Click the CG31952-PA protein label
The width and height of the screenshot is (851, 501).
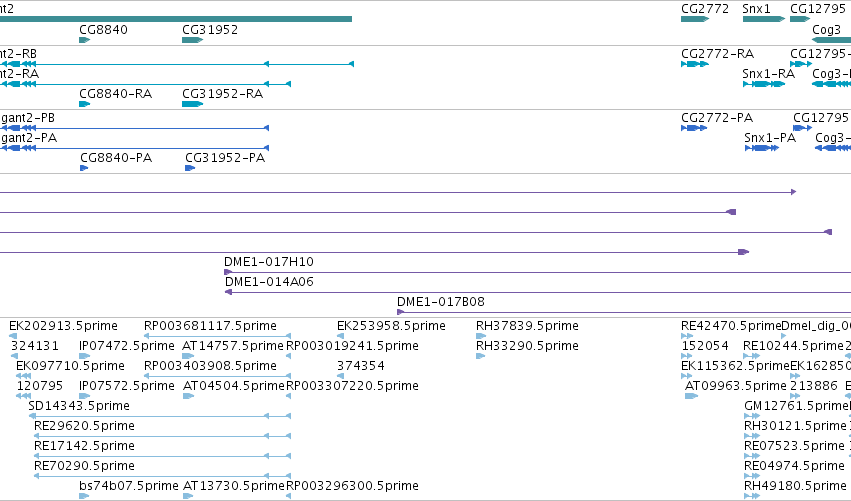pyautogui.click(x=225, y=157)
